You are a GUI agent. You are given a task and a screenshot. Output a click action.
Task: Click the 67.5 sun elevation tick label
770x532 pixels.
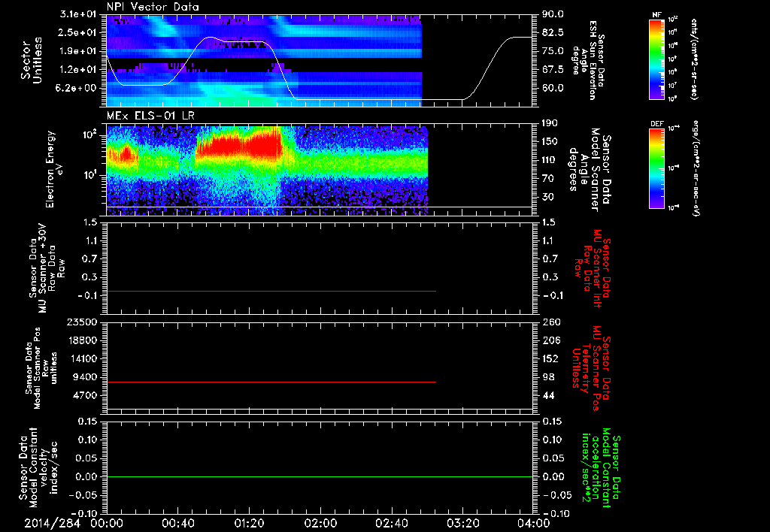(x=553, y=70)
